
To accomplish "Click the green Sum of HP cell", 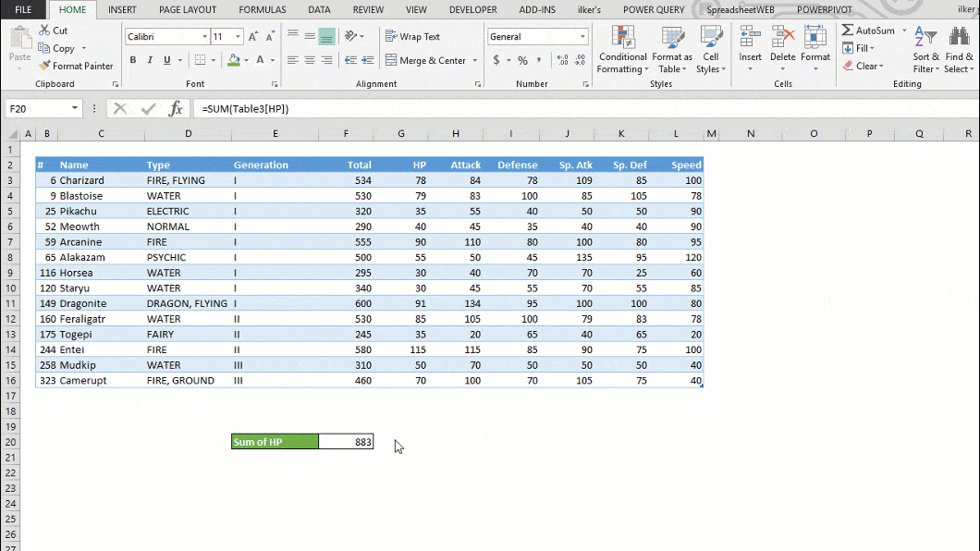I will [273, 441].
